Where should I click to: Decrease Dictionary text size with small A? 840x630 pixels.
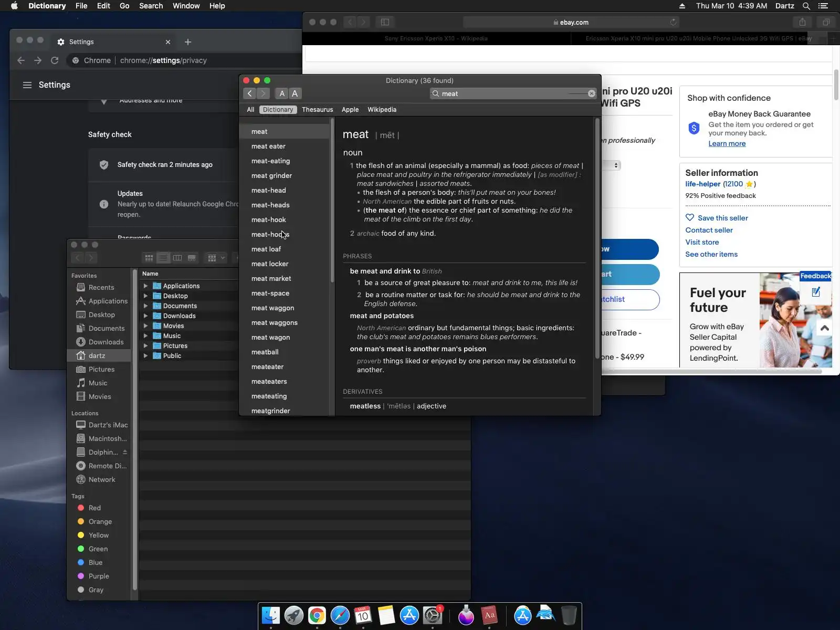point(282,93)
